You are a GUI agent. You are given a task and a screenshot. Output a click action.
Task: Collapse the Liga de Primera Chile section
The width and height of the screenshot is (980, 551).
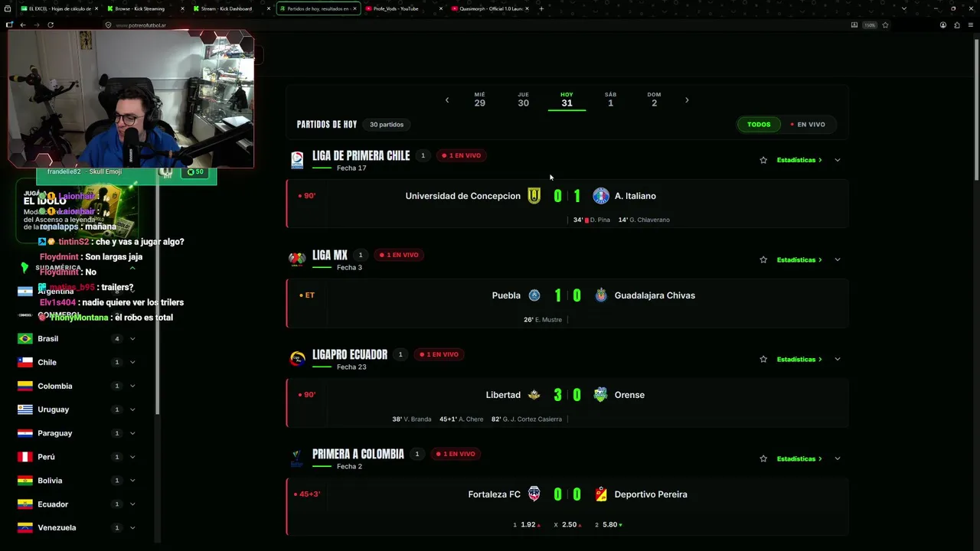(837, 160)
